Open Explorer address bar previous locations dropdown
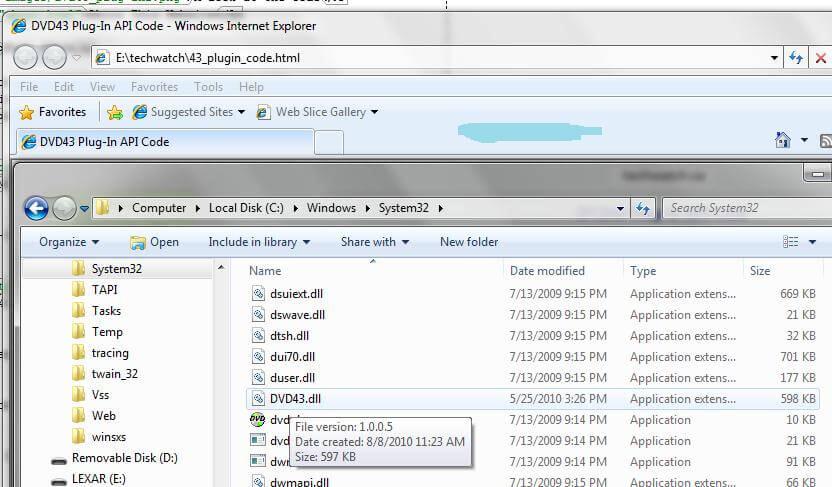The width and height of the screenshot is (832, 487). tap(620, 209)
